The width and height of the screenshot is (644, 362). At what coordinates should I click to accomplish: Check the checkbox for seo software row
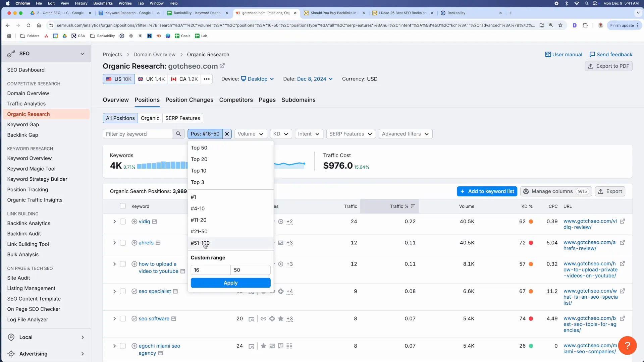point(123,319)
